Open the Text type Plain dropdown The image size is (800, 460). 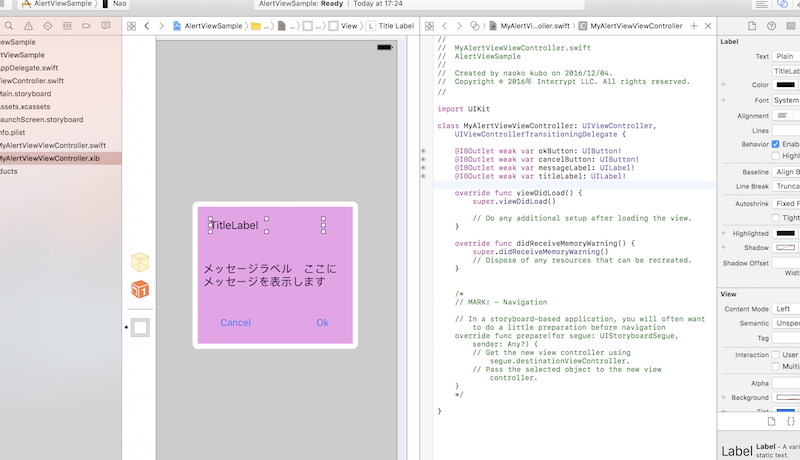pyautogui.click(x=786, y=56)
